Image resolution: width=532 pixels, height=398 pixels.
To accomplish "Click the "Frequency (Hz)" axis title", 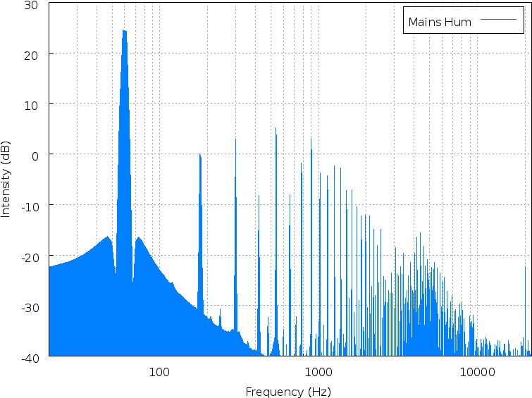I will (288, 392).
